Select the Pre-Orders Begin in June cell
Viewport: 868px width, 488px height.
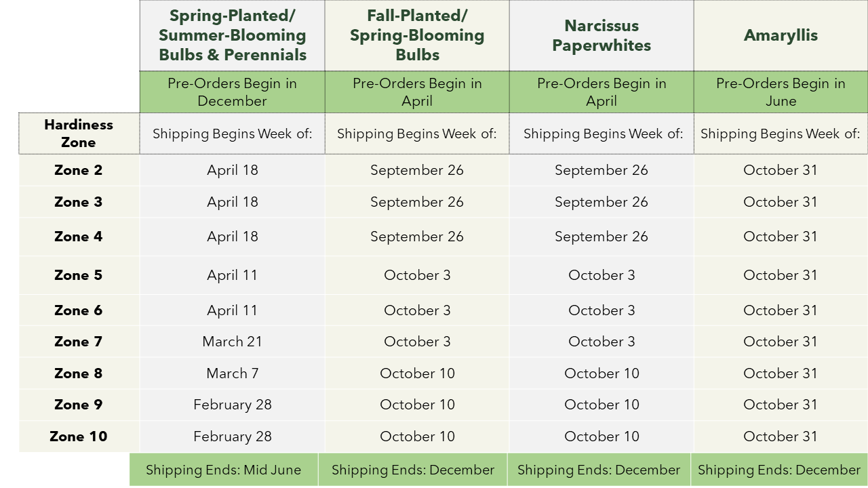pyautogui.click(x=781, y=92)
